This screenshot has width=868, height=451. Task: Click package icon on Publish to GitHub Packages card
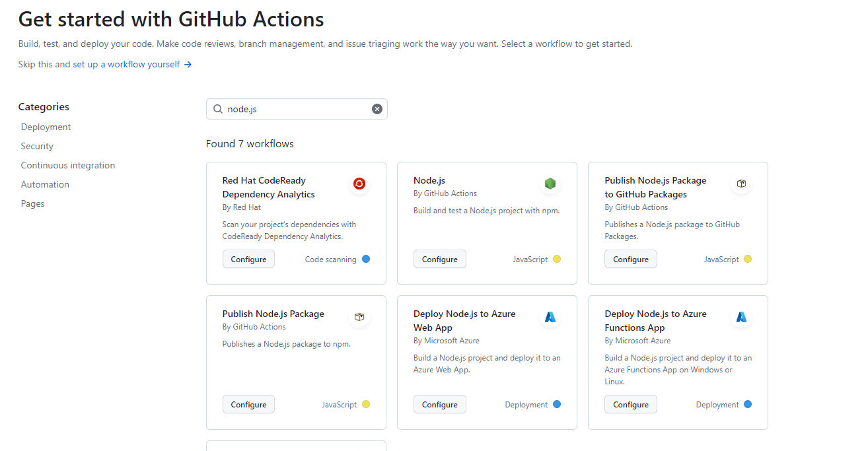click(741, 184)
